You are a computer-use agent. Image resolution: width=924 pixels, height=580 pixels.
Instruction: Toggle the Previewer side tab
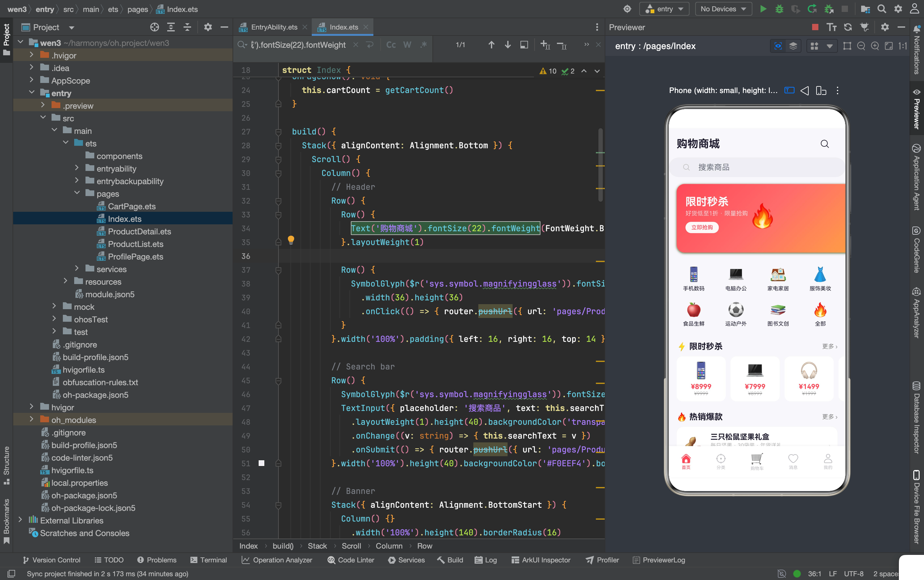(917, 109)
